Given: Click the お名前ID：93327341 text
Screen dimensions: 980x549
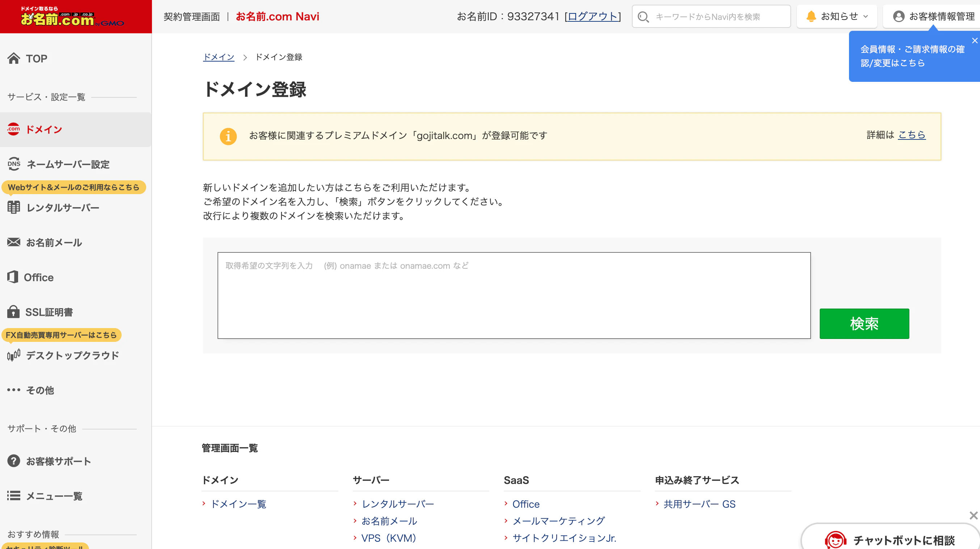Looking at the screenshot, I should 508,16.
